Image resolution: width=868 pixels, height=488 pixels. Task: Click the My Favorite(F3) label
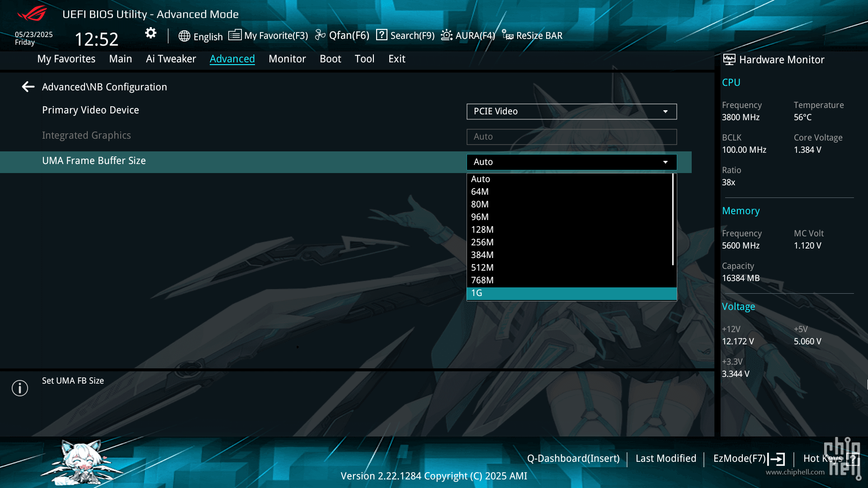[276, 36]
